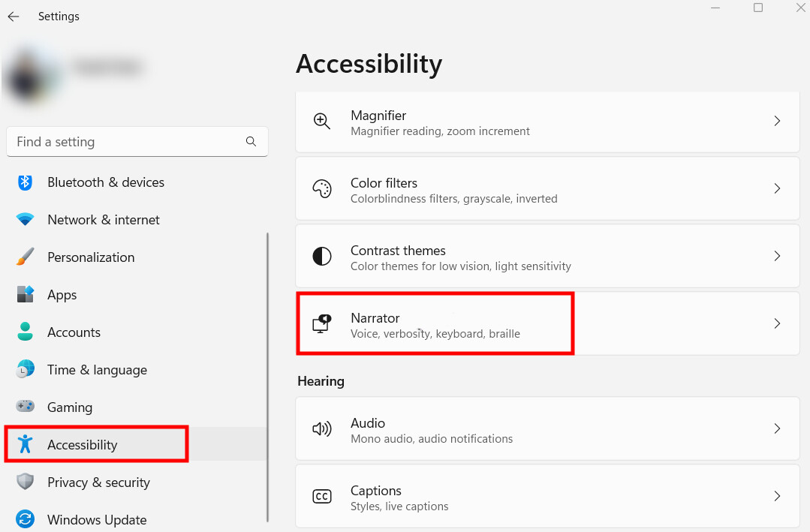Click the Network wifi icon in sidebar

[25, 220]
